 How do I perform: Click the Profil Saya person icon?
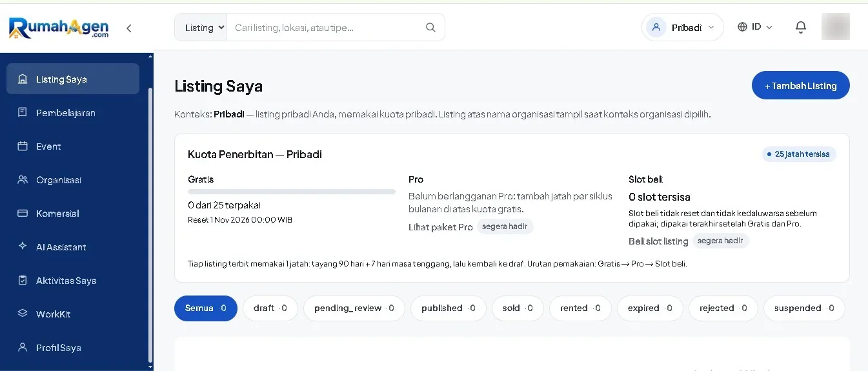point(23,347)
